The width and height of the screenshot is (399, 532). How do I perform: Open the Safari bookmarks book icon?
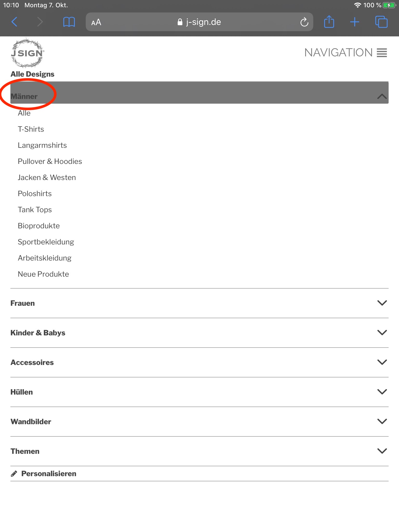[x=69, y=22]
